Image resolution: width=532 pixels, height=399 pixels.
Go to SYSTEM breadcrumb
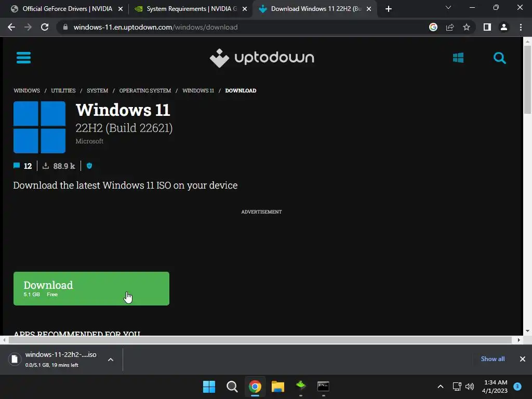click(x=97, y=90)
